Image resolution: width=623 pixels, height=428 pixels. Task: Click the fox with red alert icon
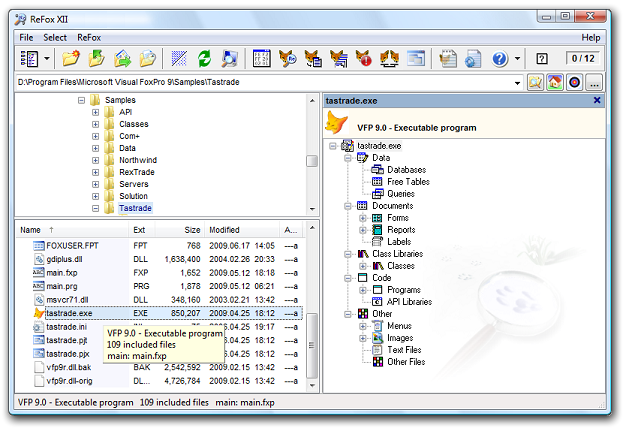point(363,59)
